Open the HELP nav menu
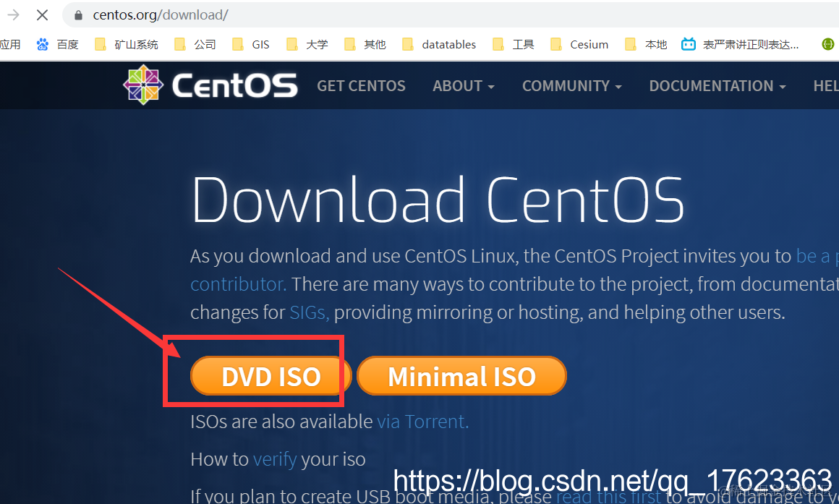 coord(826,85)
